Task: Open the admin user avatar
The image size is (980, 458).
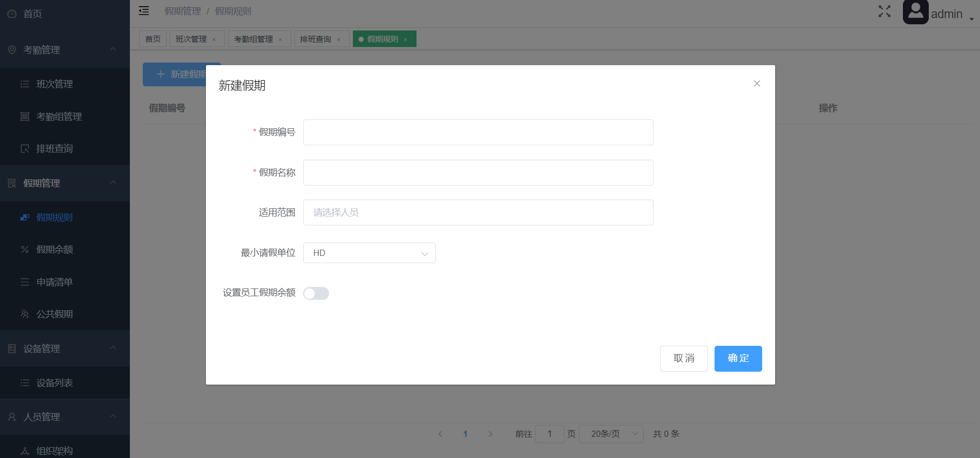Action: click(x=915, y=12)
